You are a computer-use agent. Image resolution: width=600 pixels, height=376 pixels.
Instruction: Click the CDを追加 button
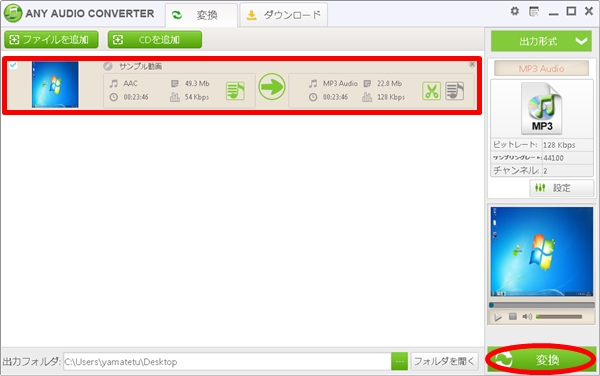(x=155, y=39)
